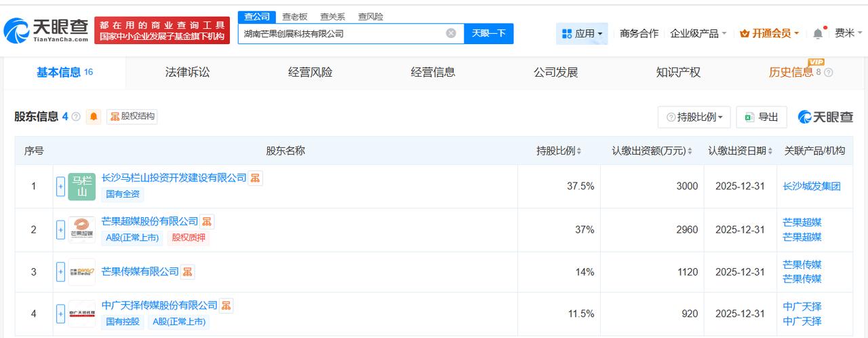
Task: Open the 持股比例 filter dropdown
Action: pos(694,117)
